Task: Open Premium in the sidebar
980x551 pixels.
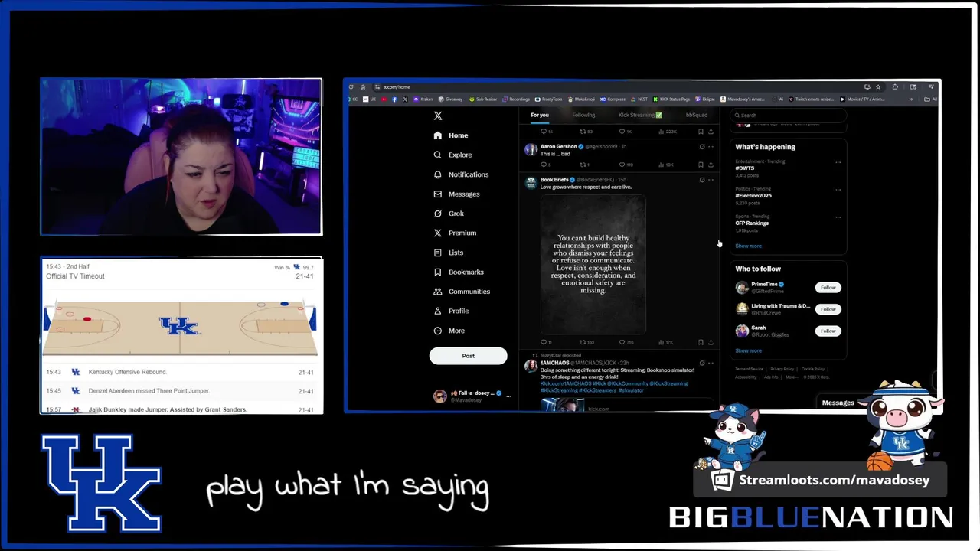Action: (x=455, y=233)
